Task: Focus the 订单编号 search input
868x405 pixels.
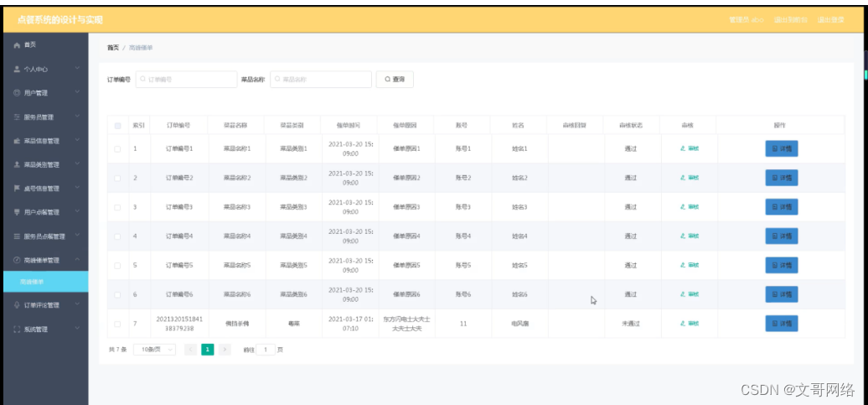Action: [x=186, y=79]
